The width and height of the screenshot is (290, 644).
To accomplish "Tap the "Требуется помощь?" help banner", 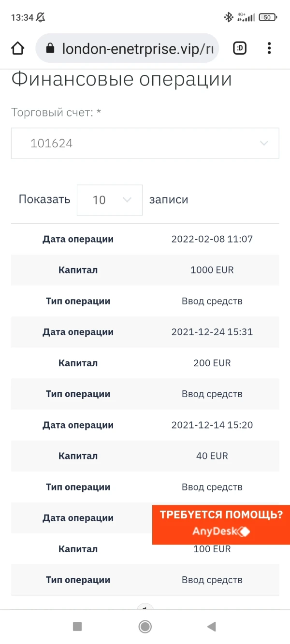I will click(221, 515).
